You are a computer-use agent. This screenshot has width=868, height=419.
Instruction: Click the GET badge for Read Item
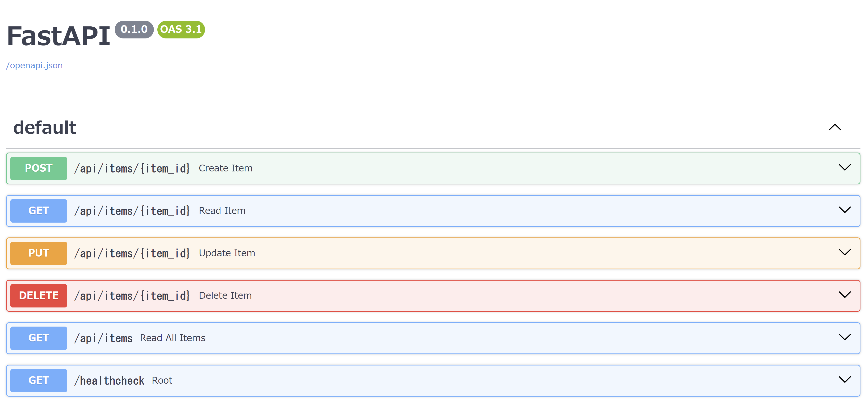pos(39,211)
